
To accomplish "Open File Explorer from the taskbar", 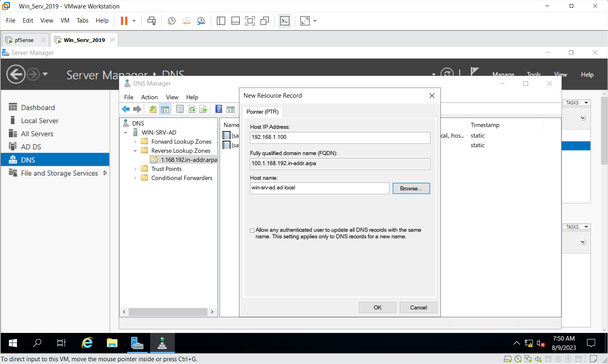I will (112, 343).
